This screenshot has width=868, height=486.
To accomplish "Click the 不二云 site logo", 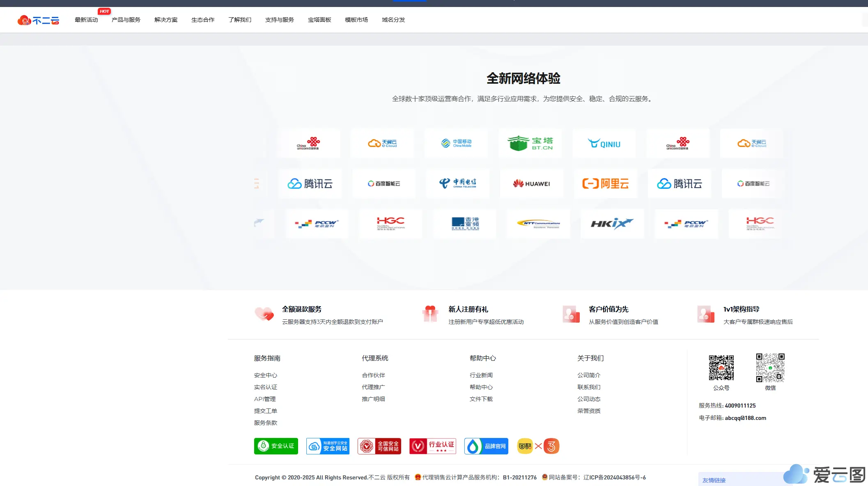I will coord(38,20).
